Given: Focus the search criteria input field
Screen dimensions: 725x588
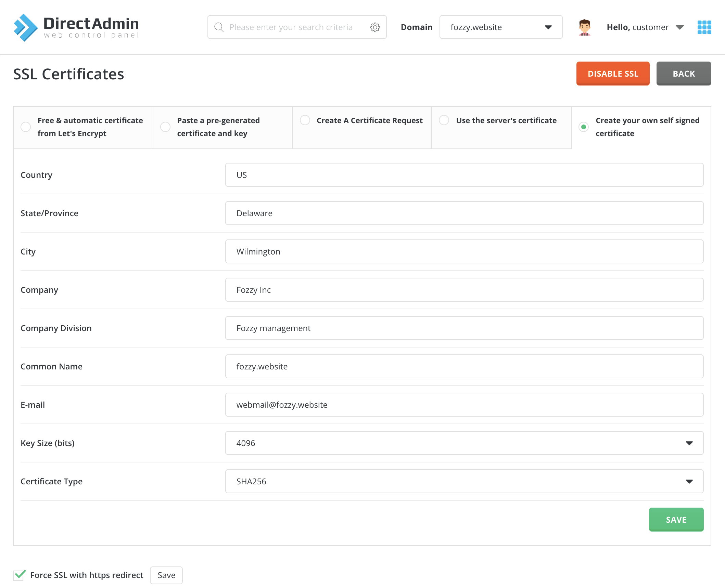Looking at the screenshot, I should 297,27.
